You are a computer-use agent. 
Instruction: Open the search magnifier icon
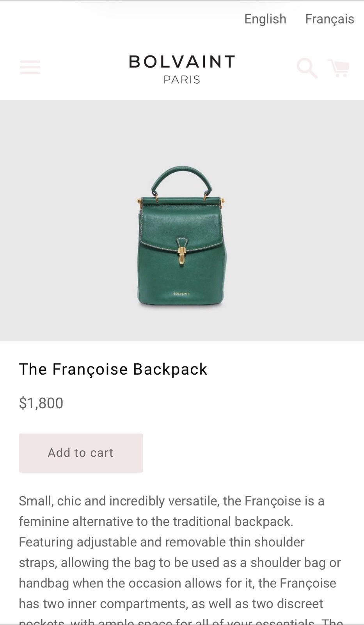tap(307, 68)
